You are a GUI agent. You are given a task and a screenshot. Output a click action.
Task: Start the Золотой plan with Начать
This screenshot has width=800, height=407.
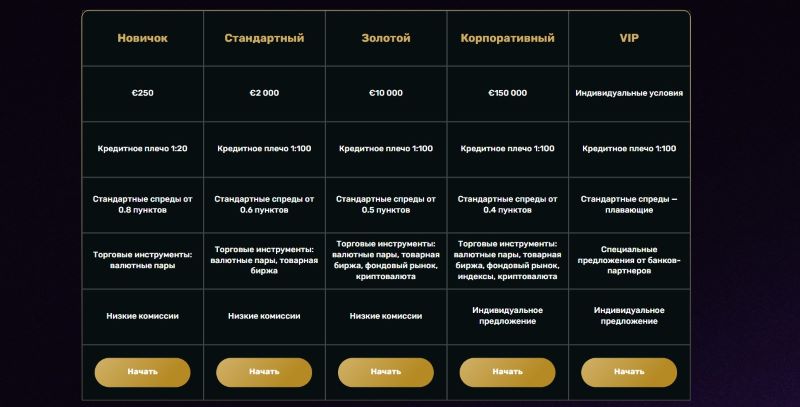click(385, 372)
